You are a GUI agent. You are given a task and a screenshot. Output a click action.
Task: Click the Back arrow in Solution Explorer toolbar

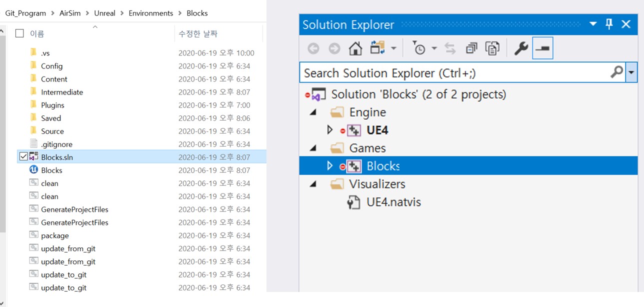(x=313, y=48)
